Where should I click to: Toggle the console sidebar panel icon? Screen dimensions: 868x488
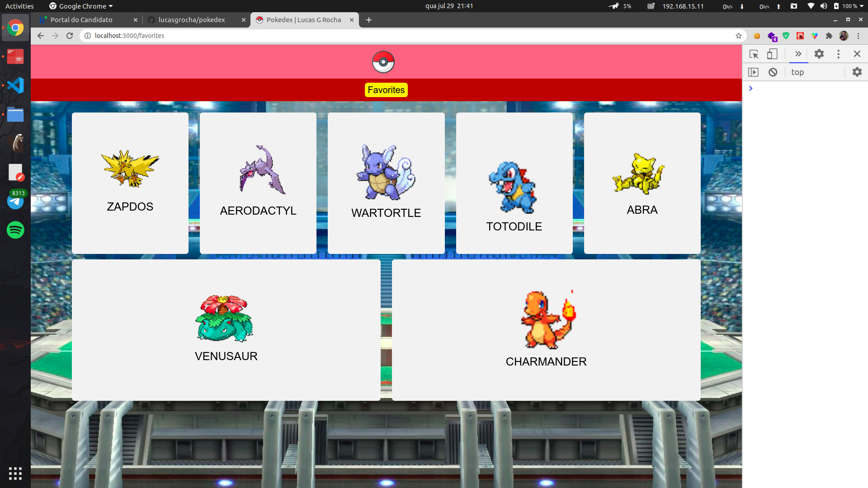(x=753, y=72)
